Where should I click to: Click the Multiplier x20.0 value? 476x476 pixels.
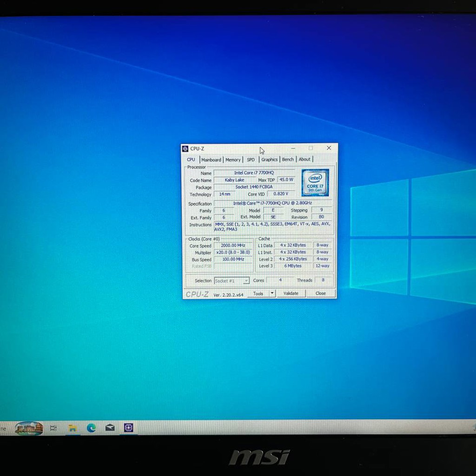(233, 252)
